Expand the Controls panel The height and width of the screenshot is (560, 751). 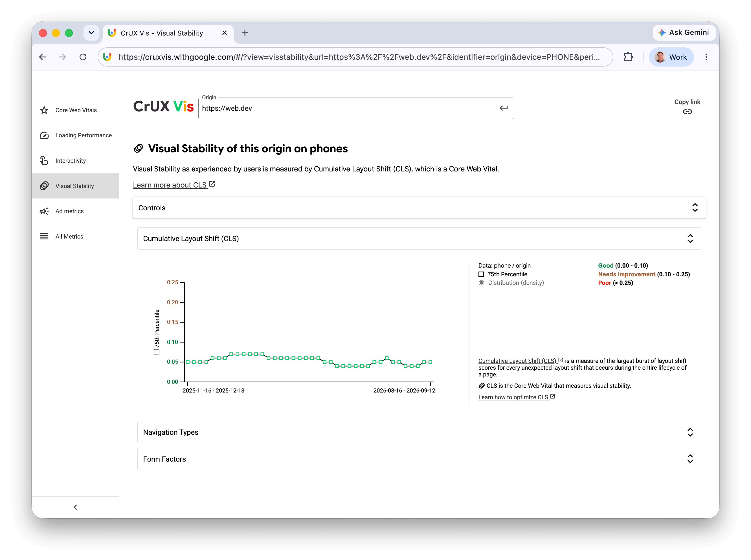419,208
